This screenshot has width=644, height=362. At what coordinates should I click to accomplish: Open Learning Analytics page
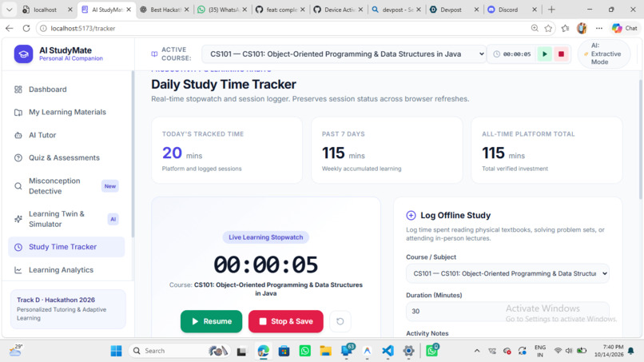coord(61,270)
